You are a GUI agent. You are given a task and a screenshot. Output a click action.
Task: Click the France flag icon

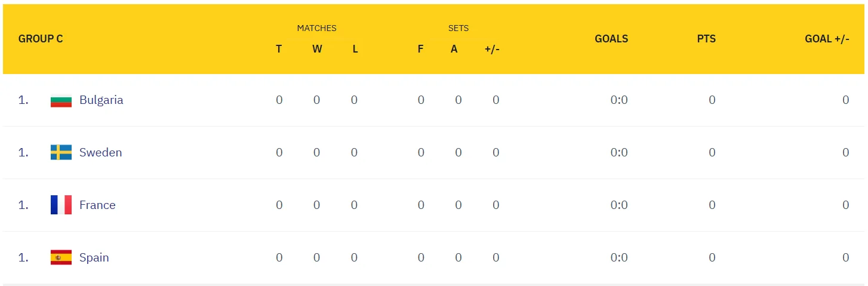61,205
